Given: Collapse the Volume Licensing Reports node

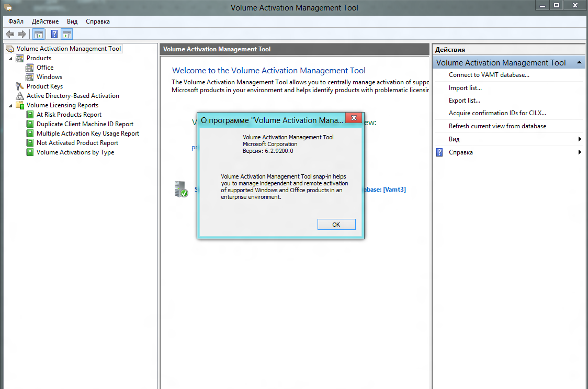Looking at the screenshot, I should coord(10,105).
